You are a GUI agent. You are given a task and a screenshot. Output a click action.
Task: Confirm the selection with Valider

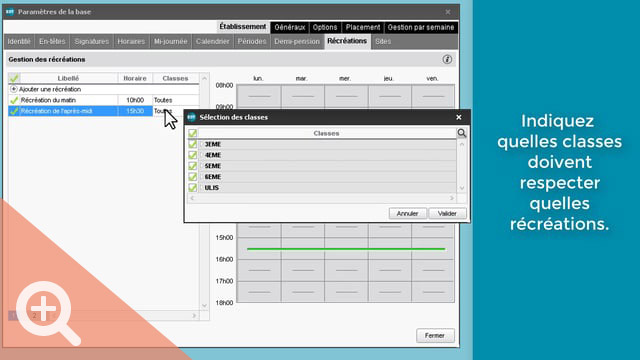[x=447, y=213]
